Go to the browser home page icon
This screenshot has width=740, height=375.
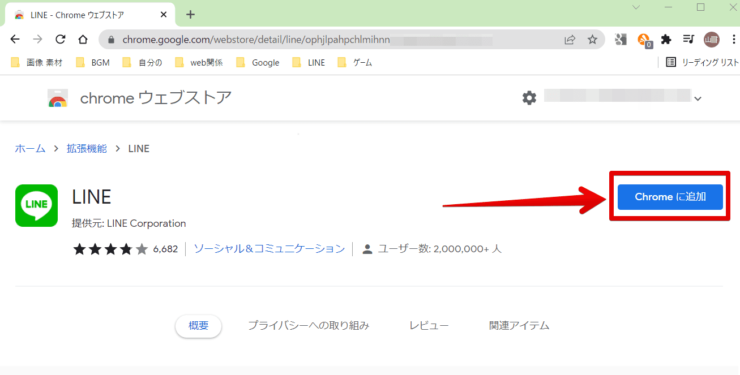click(83, 40)
